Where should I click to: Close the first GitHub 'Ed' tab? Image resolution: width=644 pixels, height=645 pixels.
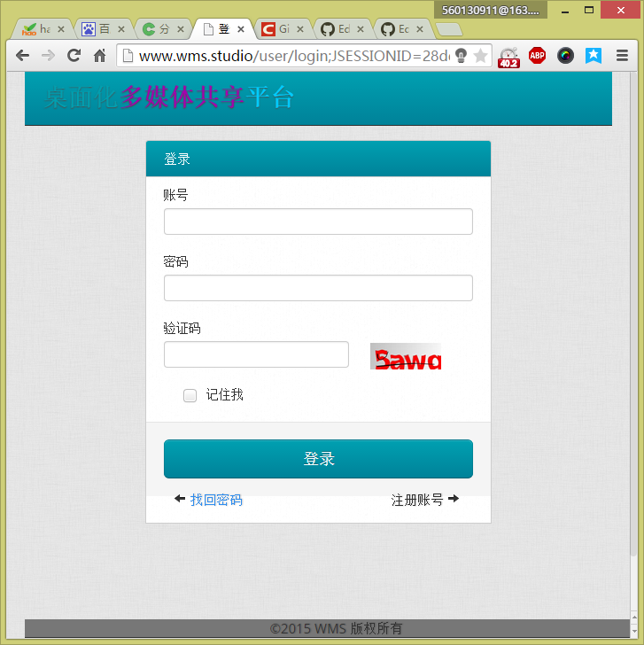[361, 29]
